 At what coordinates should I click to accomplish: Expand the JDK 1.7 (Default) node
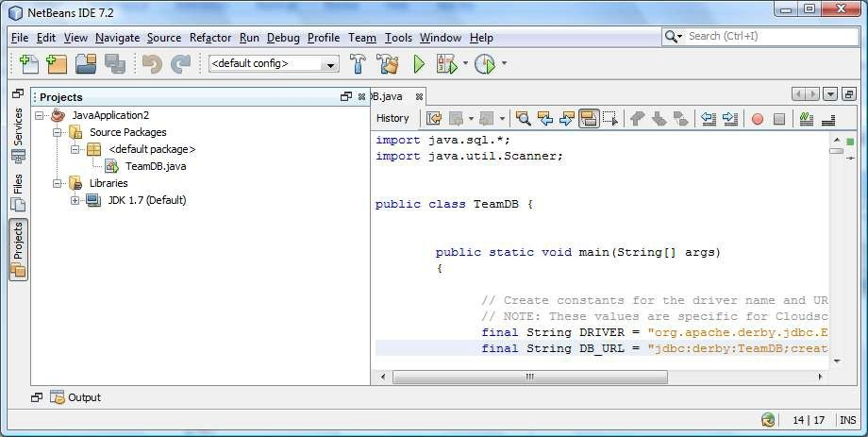click(75, 200)
